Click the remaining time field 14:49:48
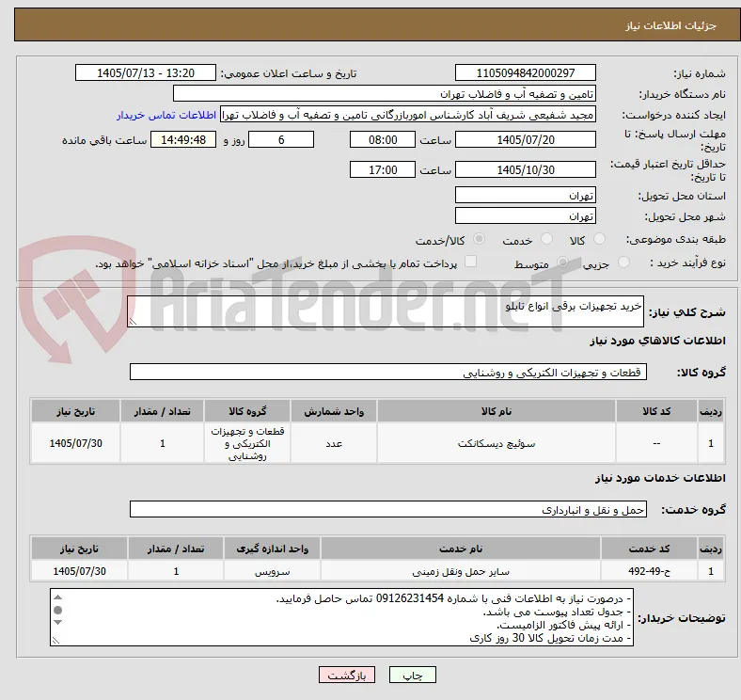This screenshot has width=741, height=700. coord(183,140)
